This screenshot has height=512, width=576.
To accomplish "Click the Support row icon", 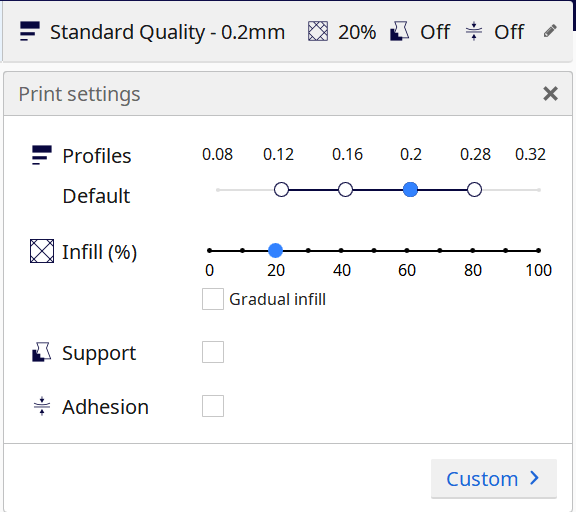I will (42, 353).
